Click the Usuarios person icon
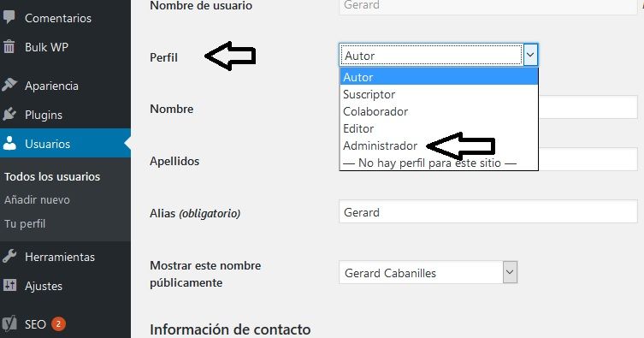This screenshot has height=338, width=644. (9, 144)
